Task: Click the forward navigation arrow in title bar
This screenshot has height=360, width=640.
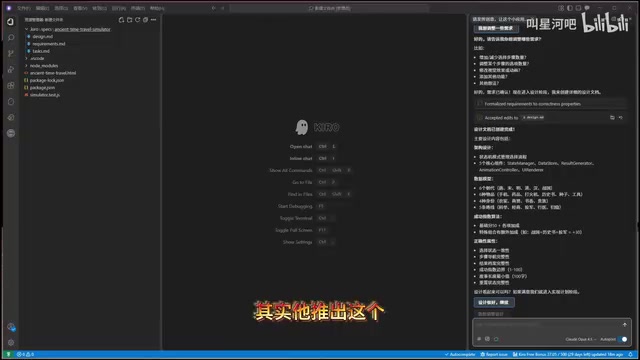Action: [x=222, y=8]
